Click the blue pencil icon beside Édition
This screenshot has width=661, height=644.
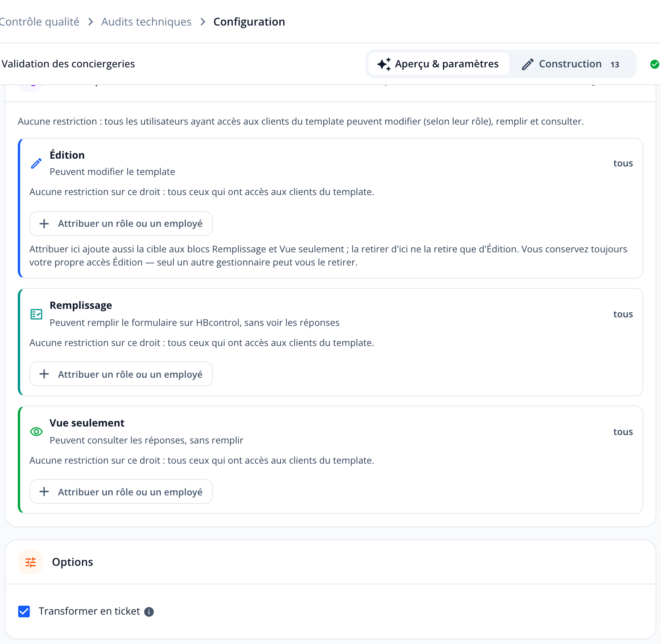[36, 163]
